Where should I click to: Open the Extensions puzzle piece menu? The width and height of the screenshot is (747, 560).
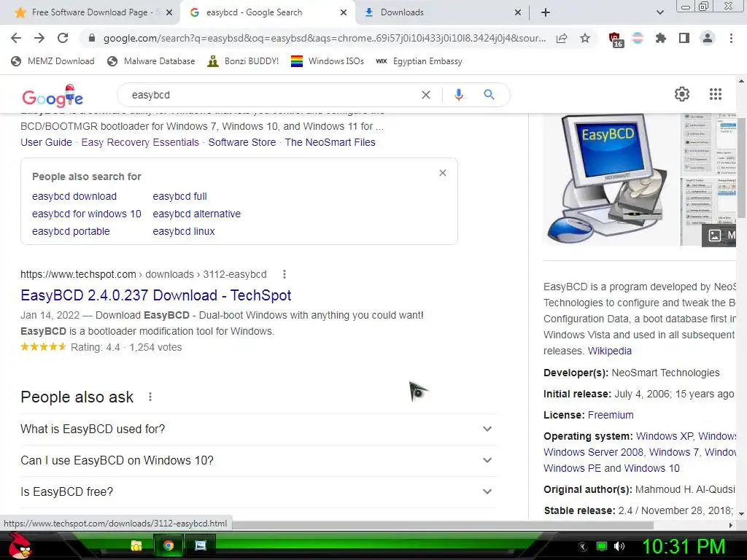click(x=661, y=38)
